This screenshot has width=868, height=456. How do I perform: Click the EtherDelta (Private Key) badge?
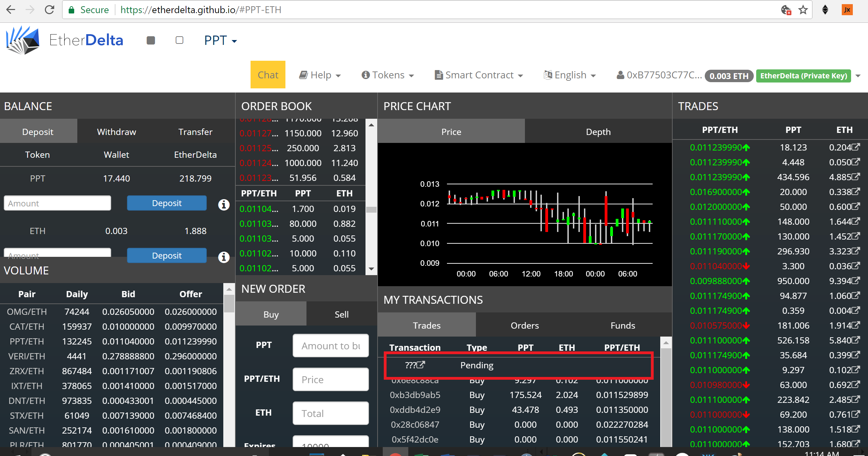tap(803, 76)
